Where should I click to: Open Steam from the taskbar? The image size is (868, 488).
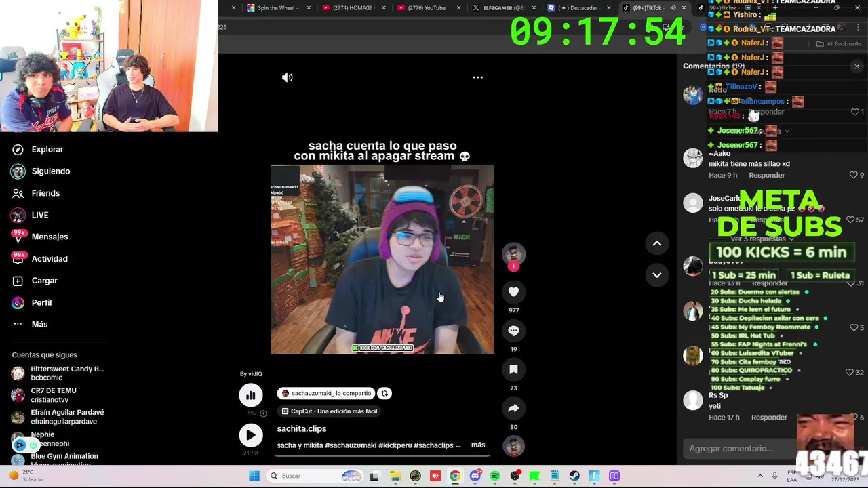tap(574, 476)
